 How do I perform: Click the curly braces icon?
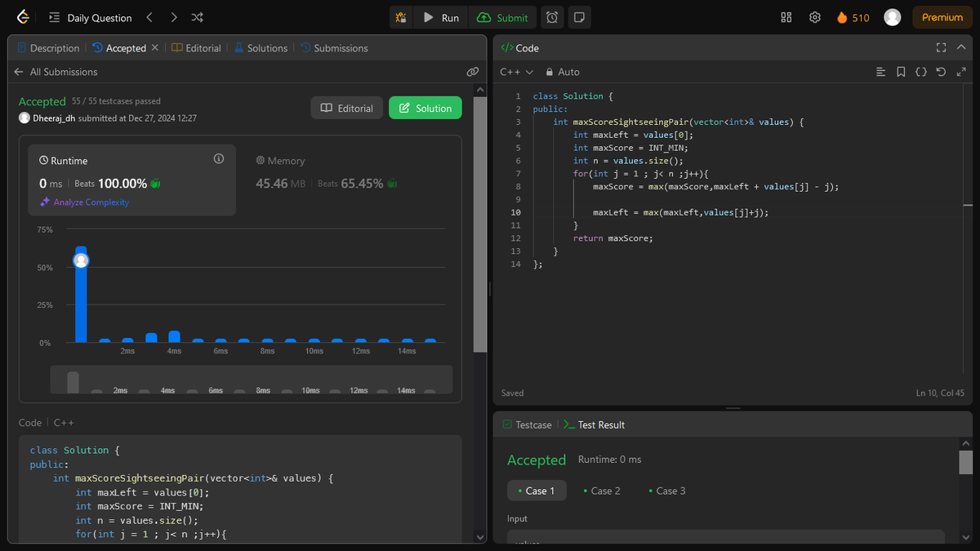click(x=920, y=72)
